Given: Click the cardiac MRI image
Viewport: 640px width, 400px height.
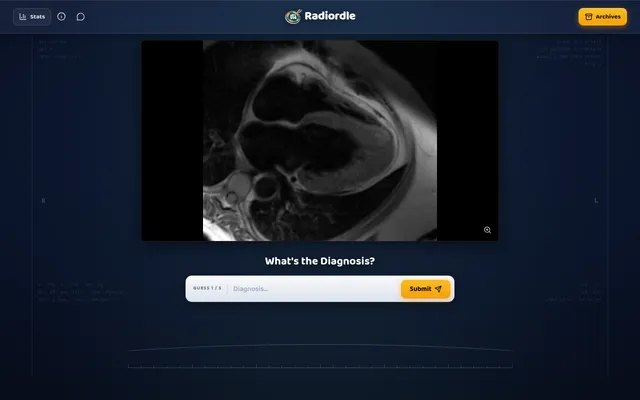Looking at the screenshot, I should [x=320, y=140].
